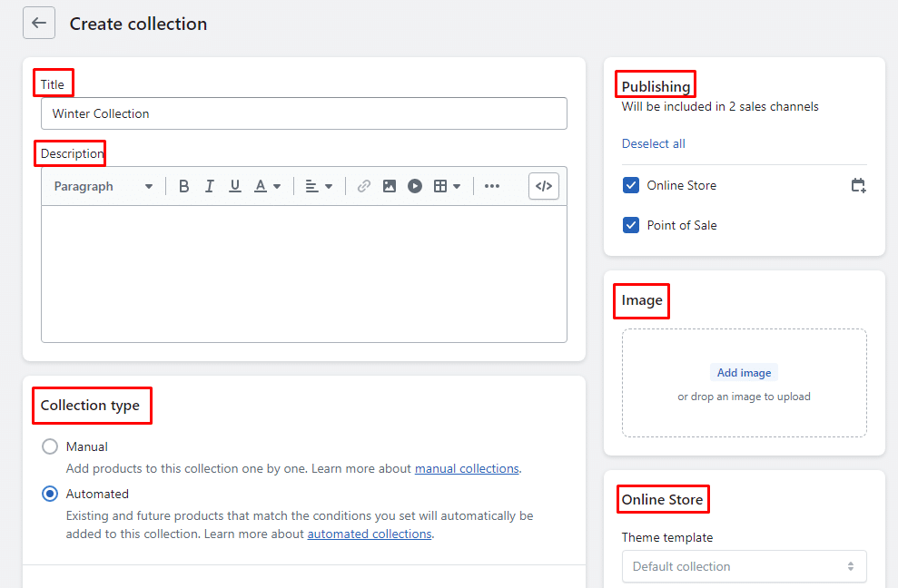Schedule Online Store availability calendar icon
898x588 pixels.
[858, 185]
